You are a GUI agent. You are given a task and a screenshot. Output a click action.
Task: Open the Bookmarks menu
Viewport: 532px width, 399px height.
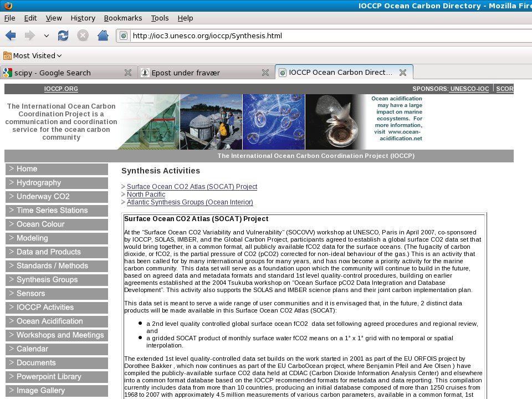click(x=123, y=18)
